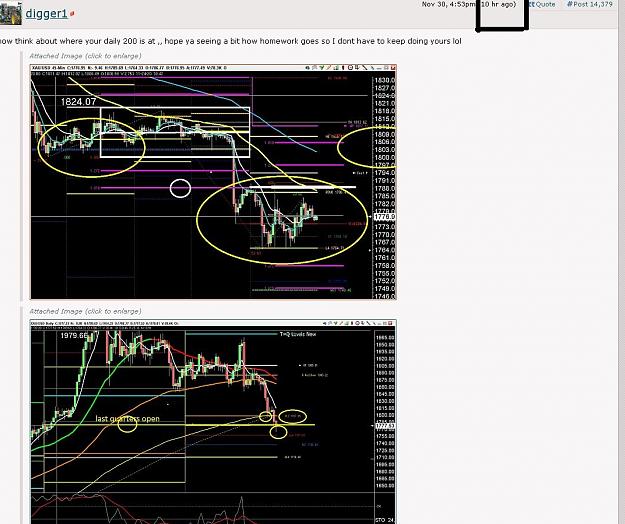Click the caption 'Attached Image (click to enlarge)' above the first chart

[x=85, y=56]
